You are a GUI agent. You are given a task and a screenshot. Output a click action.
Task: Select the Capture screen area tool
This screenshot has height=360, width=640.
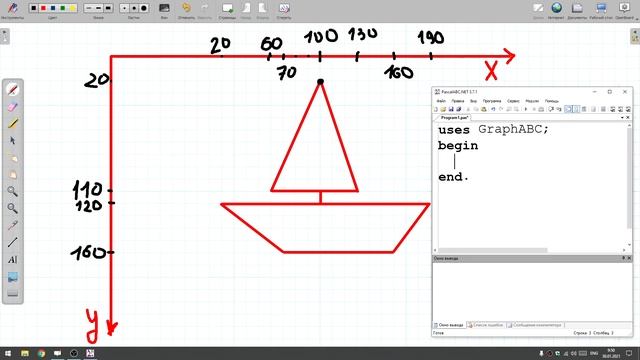click(x=13, y=277)
